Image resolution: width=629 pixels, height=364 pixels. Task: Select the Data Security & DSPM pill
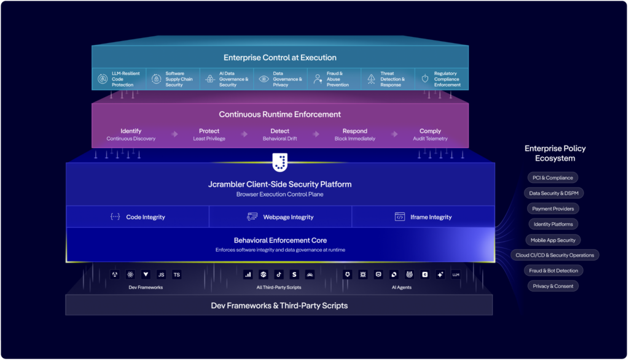click(553, 193)
